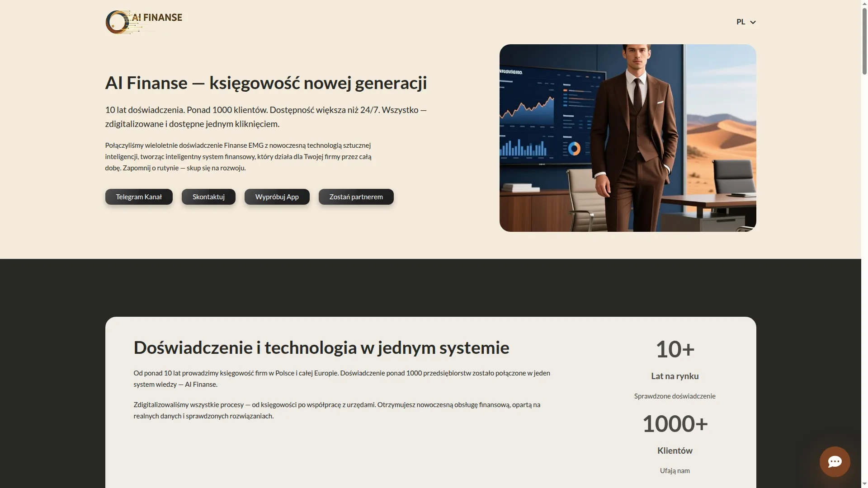Click the paragraph starting Zdigitalizowaliśmy wszystkie procesy
This screenshot has width=868, height=488.
click(337, 410)
